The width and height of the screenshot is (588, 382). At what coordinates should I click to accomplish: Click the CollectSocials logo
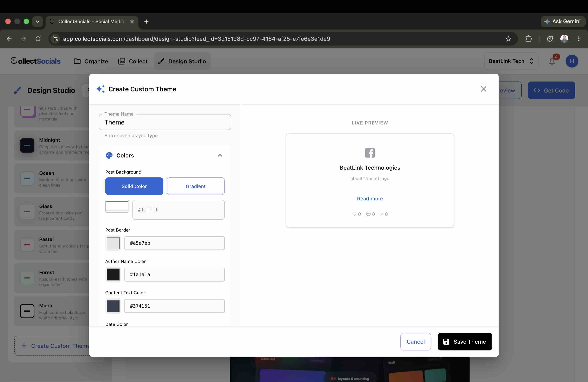point(35,61)
